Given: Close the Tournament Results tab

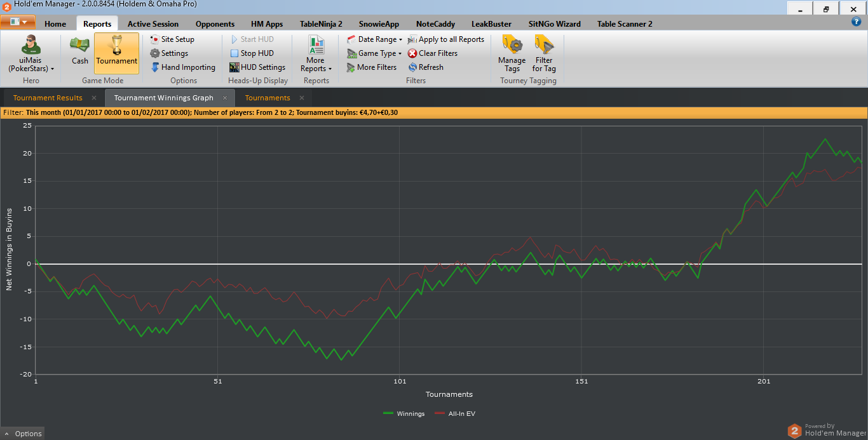Looking at the screenshot, I should click(x=94, y=98).
